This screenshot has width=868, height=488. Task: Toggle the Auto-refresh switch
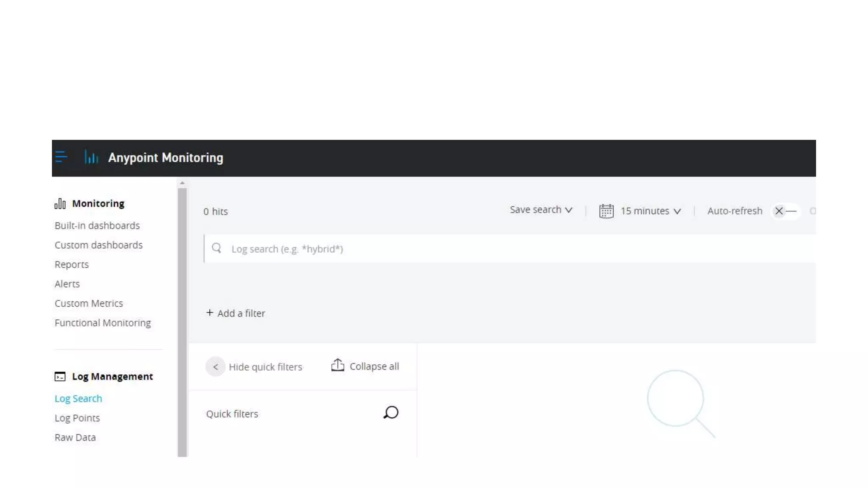tap(785, 211)
